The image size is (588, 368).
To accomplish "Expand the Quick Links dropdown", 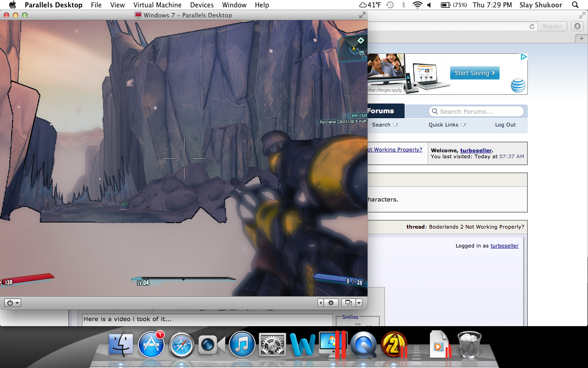I will coord(447,125).
